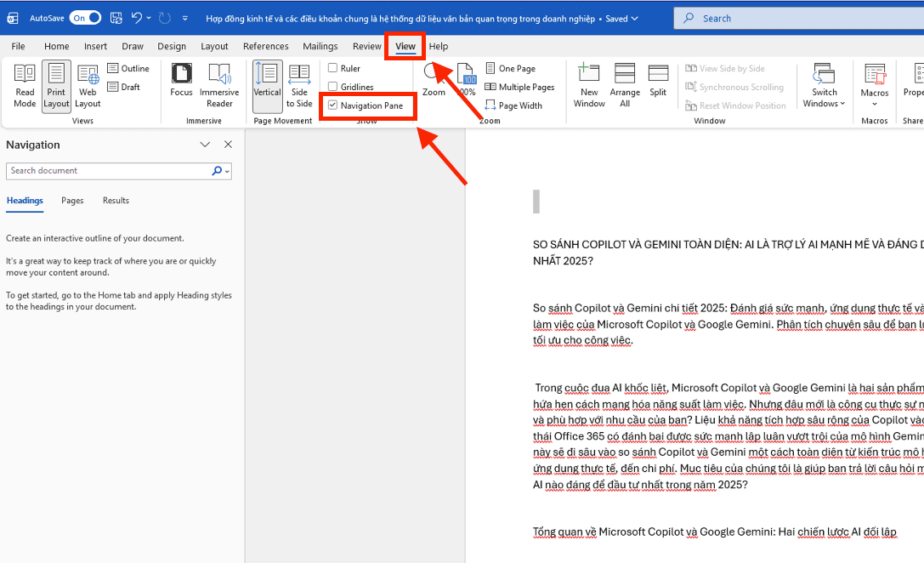Open a New Window
The image size is (924, 563).
(x=589, y=86)
